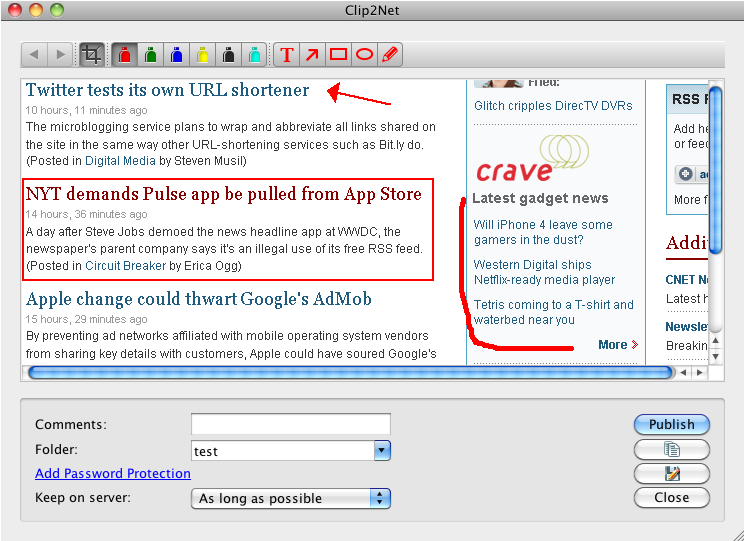Select the Text tool

[x=287, y=55]
